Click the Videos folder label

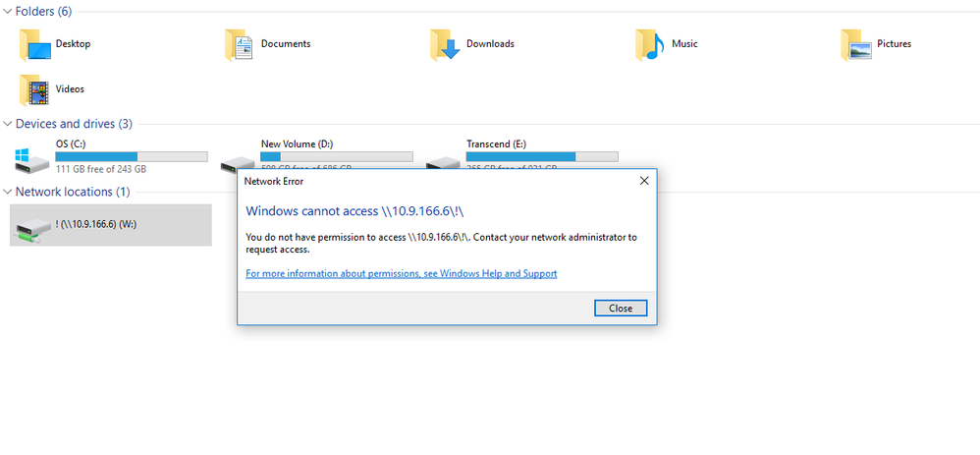[x=70, y=88]
